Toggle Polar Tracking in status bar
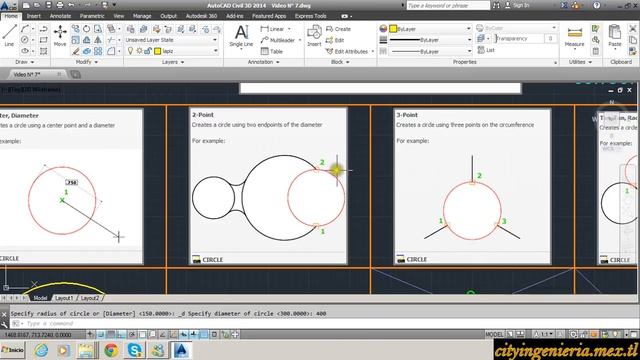This screenshot has height=360, width=640. 132,335
